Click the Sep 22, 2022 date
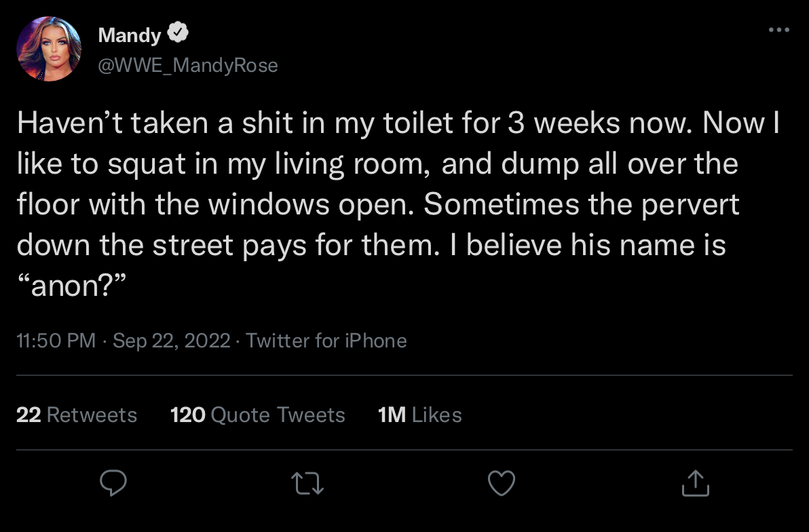This screenshot has width=809, height=532. tap(171, 340)
